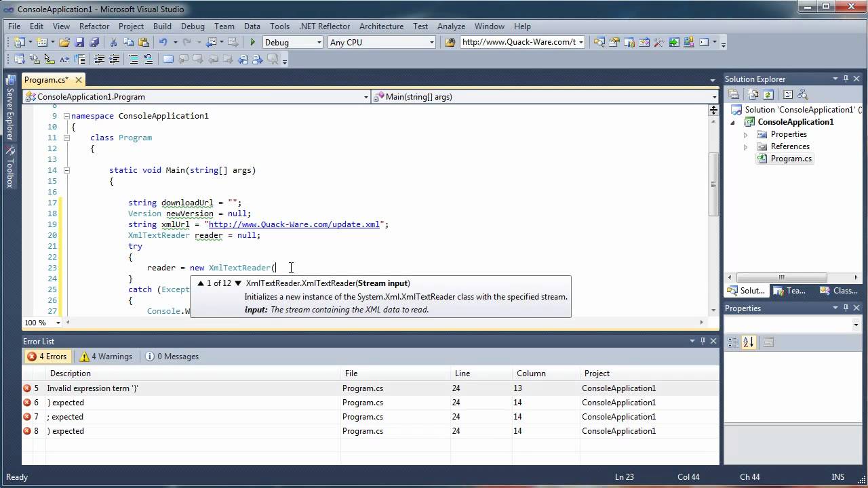Click View Class Diagram icon
The width and height of the screenshot is (868, 488).
coord(803,95)
